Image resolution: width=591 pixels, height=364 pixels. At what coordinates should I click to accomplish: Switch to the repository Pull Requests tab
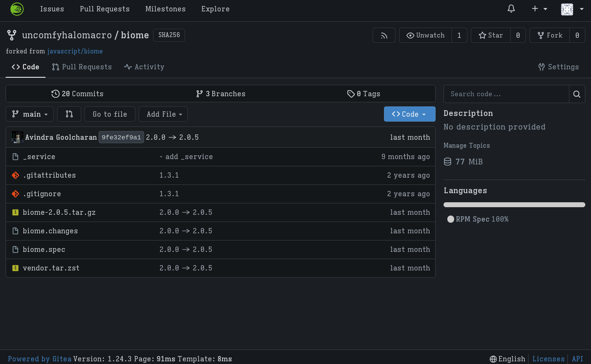coord(82,67)
